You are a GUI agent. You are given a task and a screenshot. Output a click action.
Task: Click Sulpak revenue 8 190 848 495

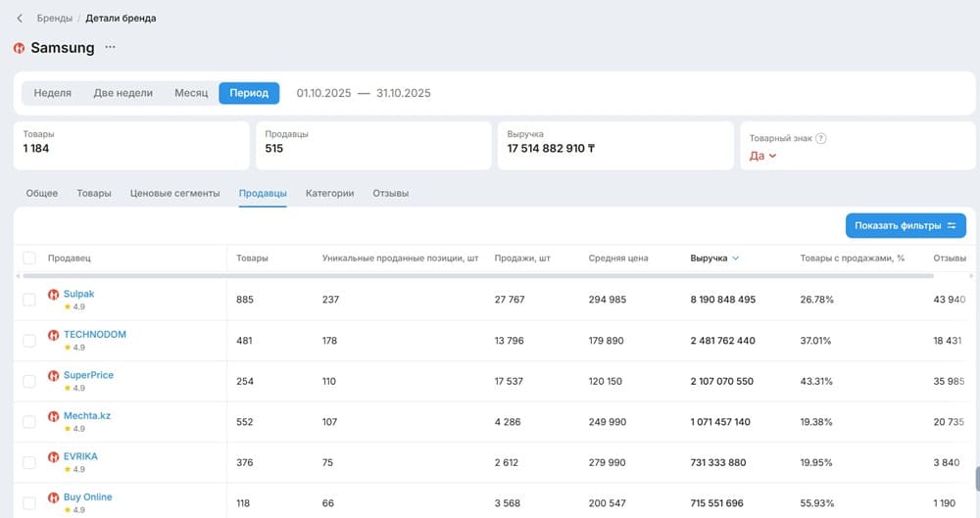(723, 300)
